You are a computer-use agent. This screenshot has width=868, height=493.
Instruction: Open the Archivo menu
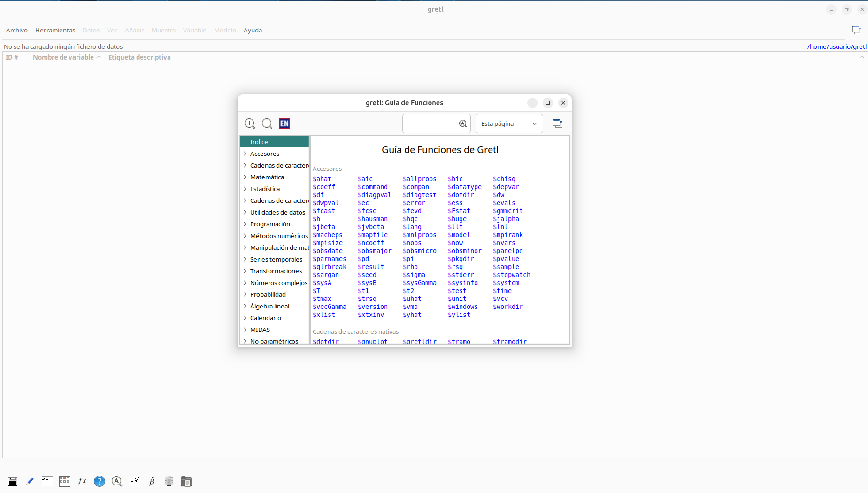(17, 30)
